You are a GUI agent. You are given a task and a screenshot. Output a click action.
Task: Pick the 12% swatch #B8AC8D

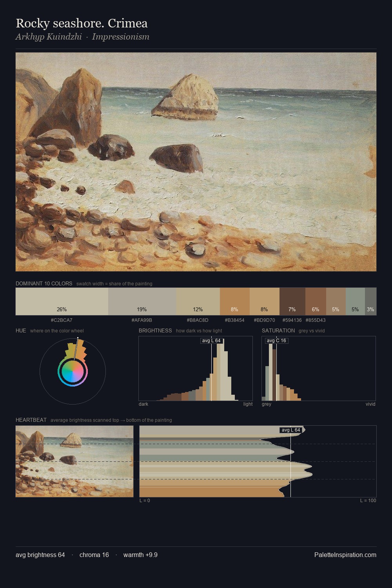coord(198,301)
